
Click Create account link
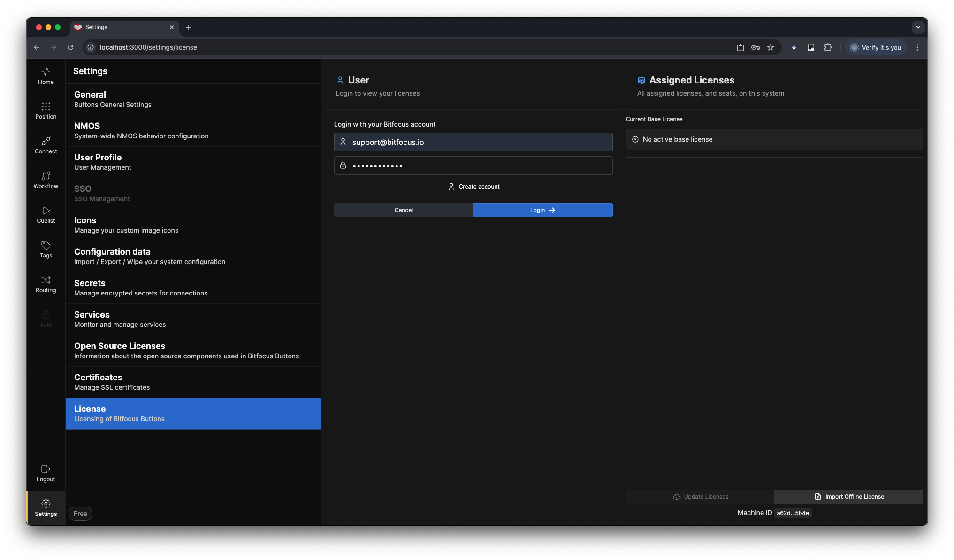point(473,187)
